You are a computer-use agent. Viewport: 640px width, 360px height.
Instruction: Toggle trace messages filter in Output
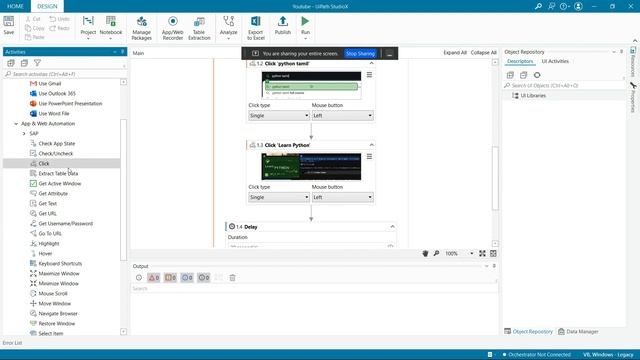(204, 278)
